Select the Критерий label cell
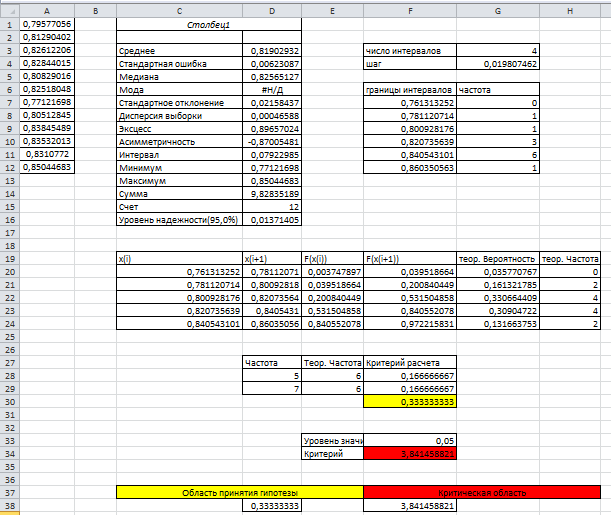 (x=332, y=454)
